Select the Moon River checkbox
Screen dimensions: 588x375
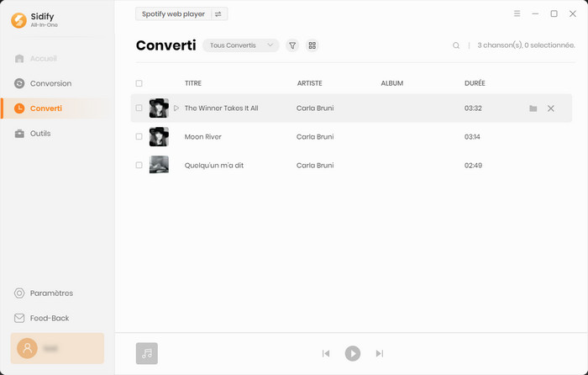(139, 136)
